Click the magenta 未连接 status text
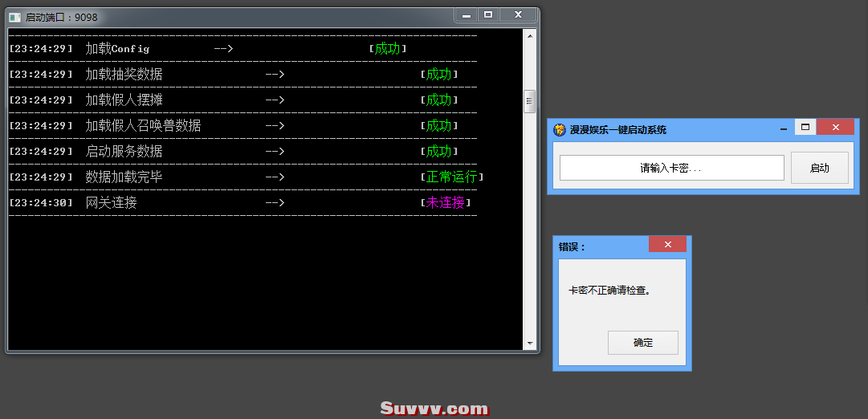868x419 pixels. (x=445, y=202)
